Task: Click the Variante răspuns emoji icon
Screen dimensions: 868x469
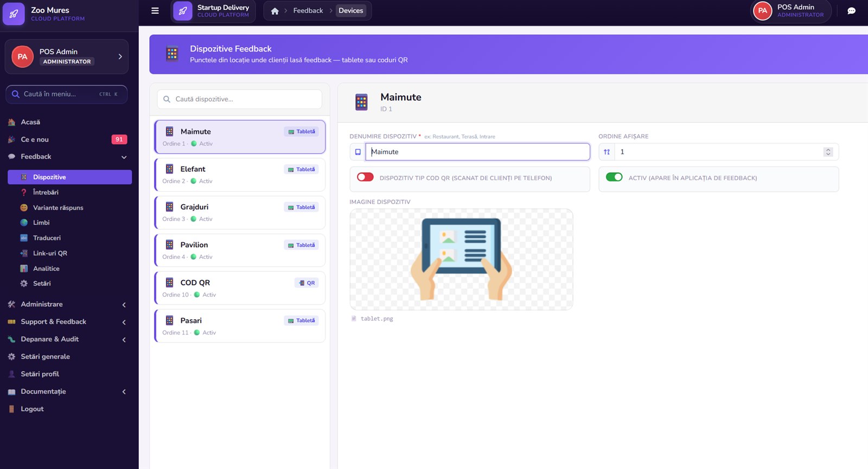Action: pos(24,207)
